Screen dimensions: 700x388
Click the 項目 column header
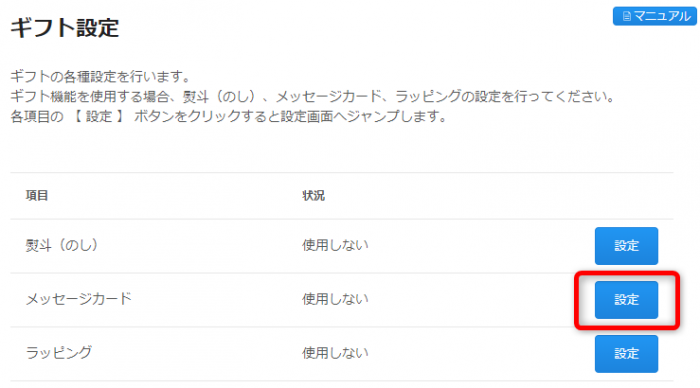point(37,196)
